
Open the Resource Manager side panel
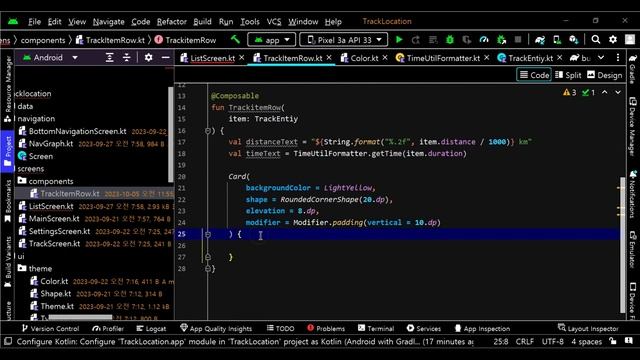click(7, 89)
